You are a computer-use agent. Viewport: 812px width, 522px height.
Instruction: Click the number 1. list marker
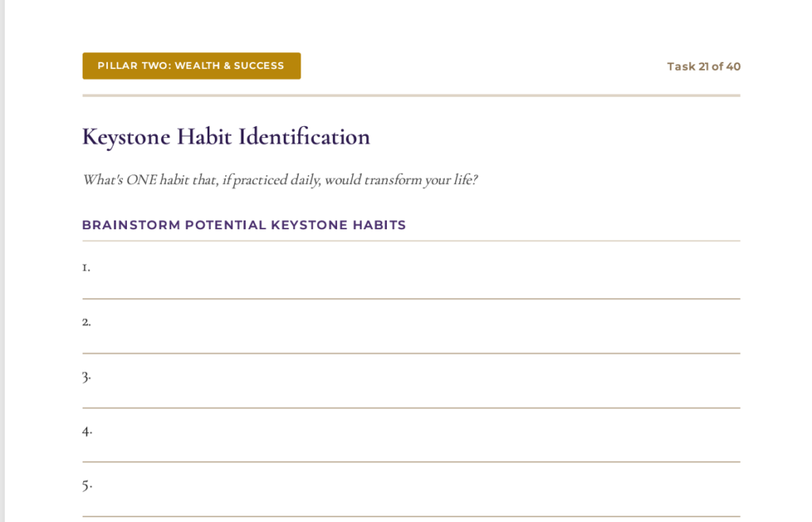(86, 267)
